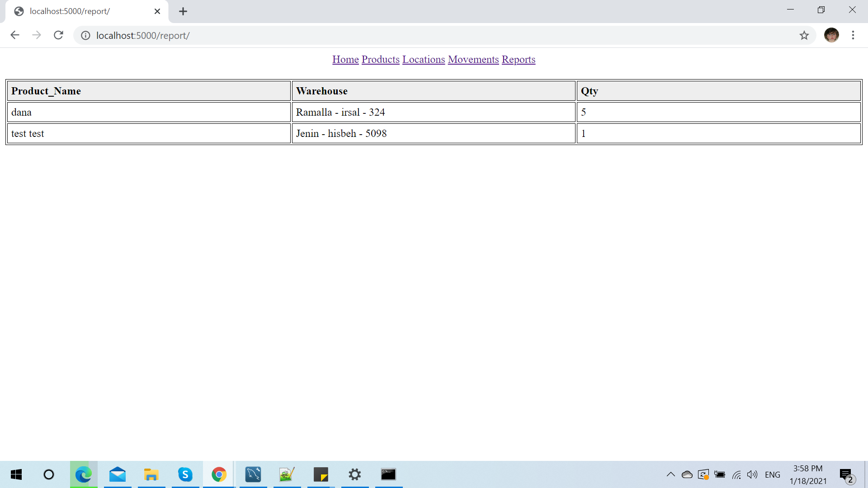Close the localhost:5000/report/ tab
The width and height of the screenshot is (868, 488).
pos(157,11)
